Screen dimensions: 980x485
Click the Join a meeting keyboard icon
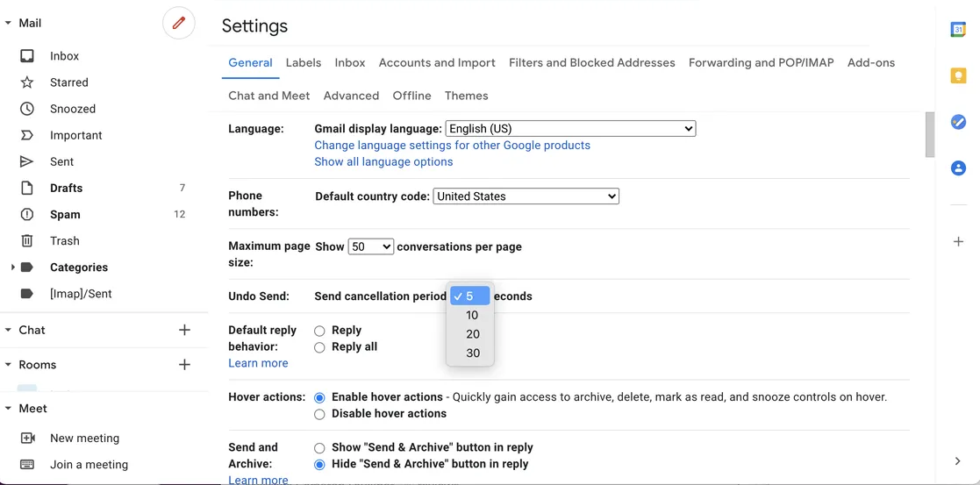point(27,464)
